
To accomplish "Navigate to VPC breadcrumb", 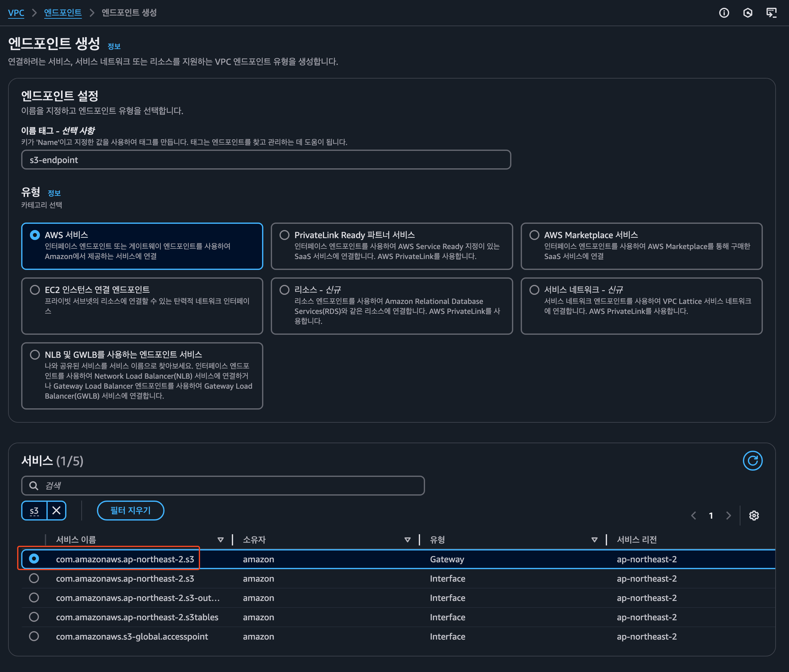I will 16,12.
